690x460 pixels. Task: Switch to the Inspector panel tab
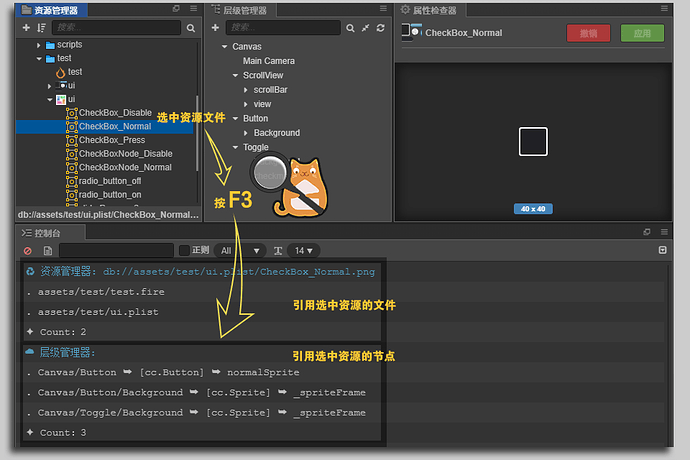tap(430, 10)
